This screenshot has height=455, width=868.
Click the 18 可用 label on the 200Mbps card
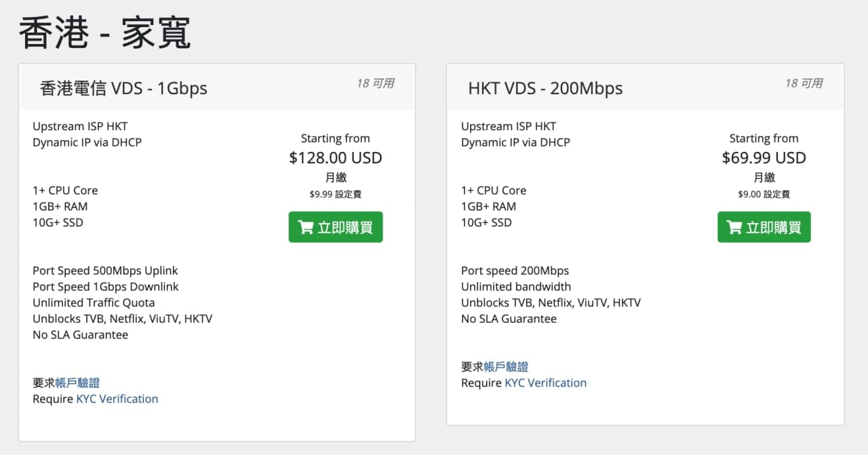804,83
